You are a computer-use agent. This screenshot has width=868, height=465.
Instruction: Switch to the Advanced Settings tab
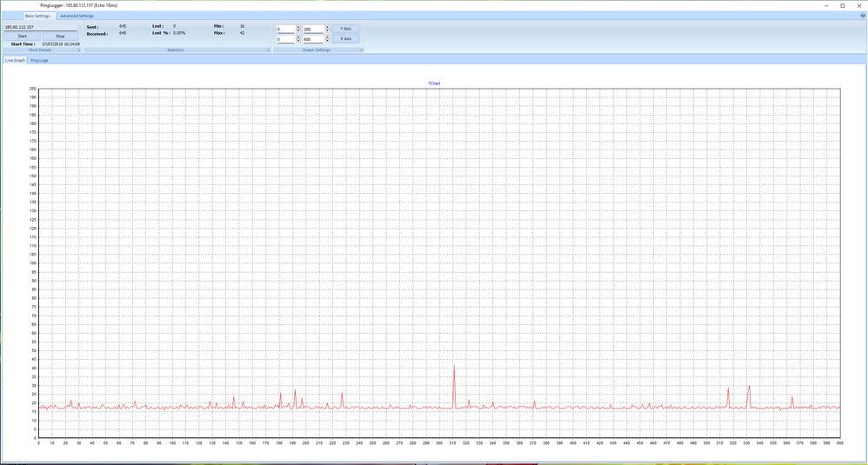coord(77,16)
